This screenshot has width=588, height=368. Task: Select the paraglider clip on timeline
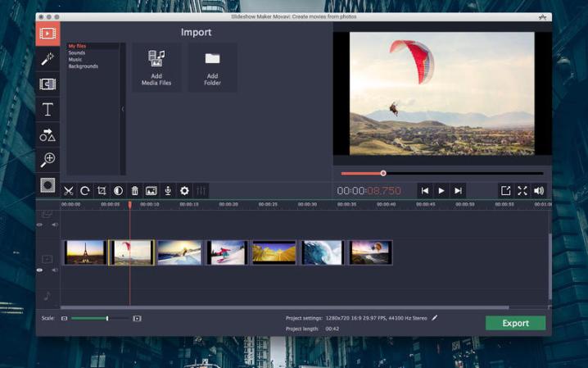point(132,252)
